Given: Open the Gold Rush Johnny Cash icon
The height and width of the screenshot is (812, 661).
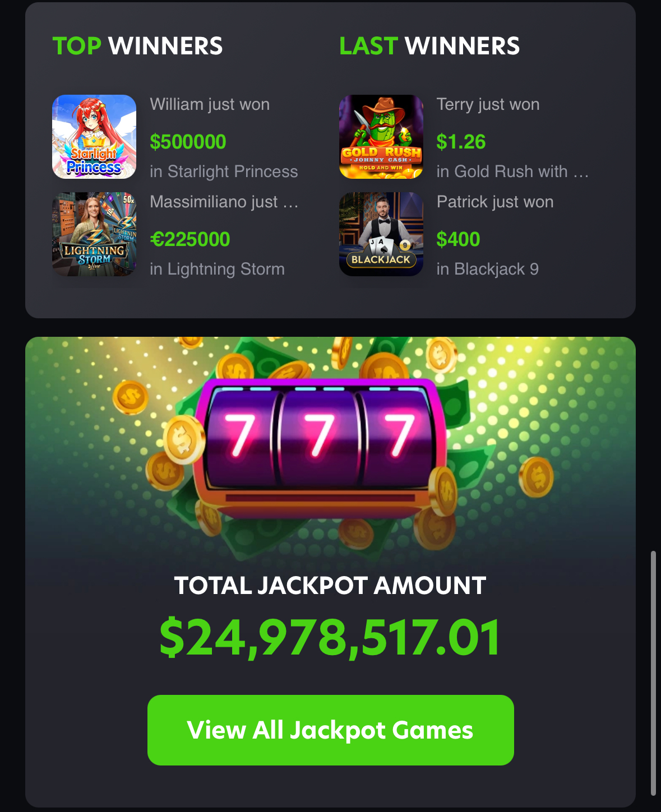Looking at the screenshot, I should click(x=381, y=137).
